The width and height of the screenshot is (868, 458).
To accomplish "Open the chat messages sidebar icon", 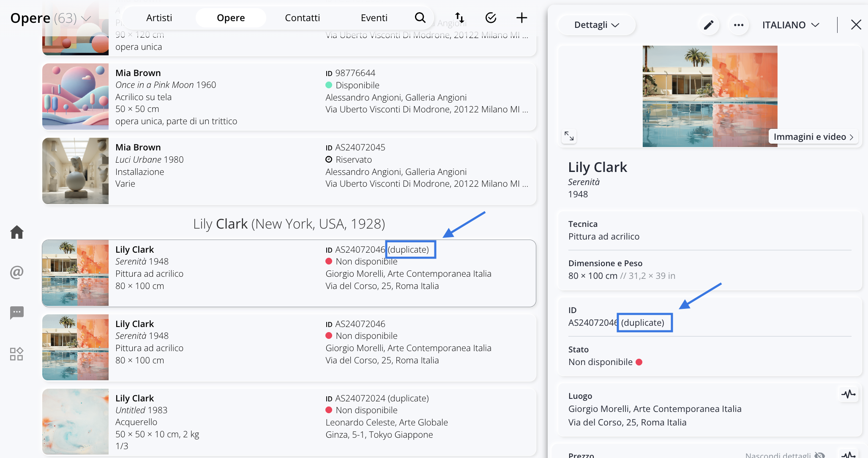I will [x=17, y=313].
